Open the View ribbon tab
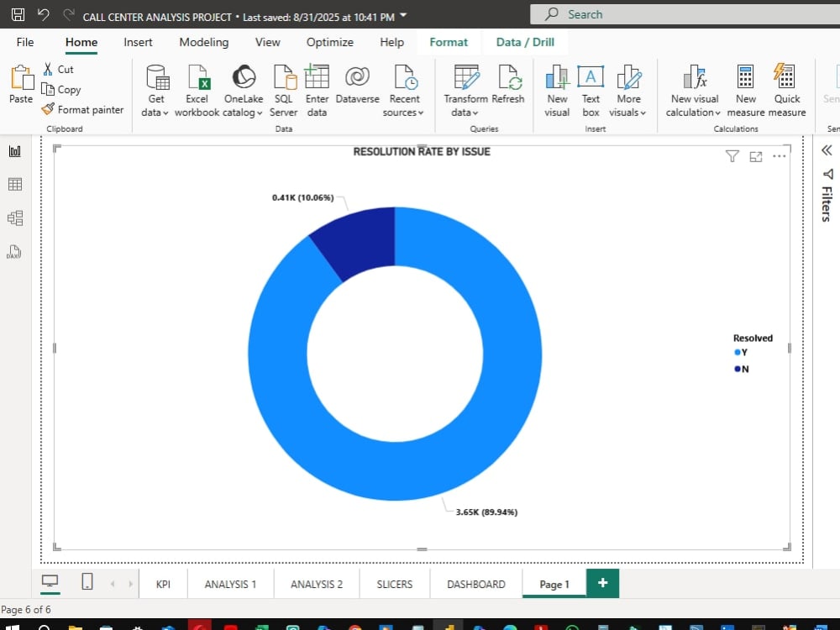840x630 pixels. [267, 42]
